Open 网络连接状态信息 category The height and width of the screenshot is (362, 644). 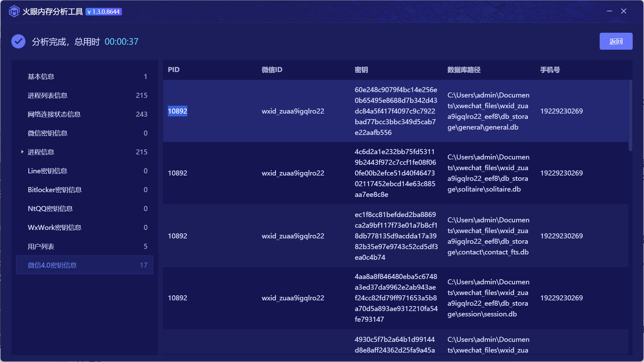[x=54, y=114]
